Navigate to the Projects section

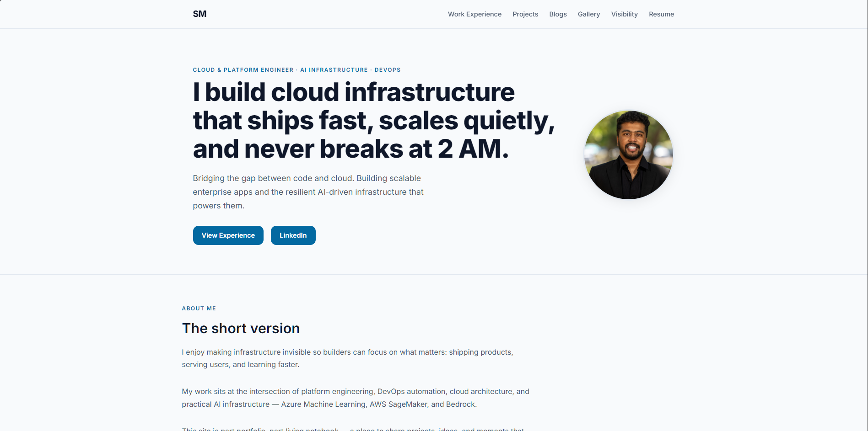pos(525,14)
